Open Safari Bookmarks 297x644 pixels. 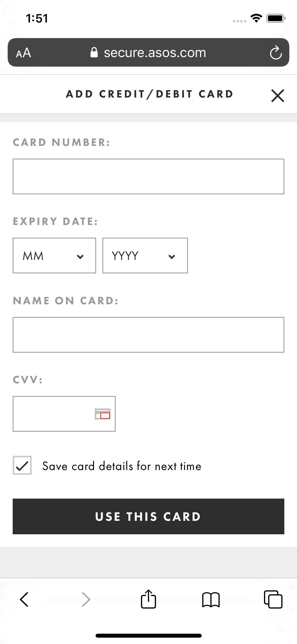pyautogui.click(x=211, y=599)
